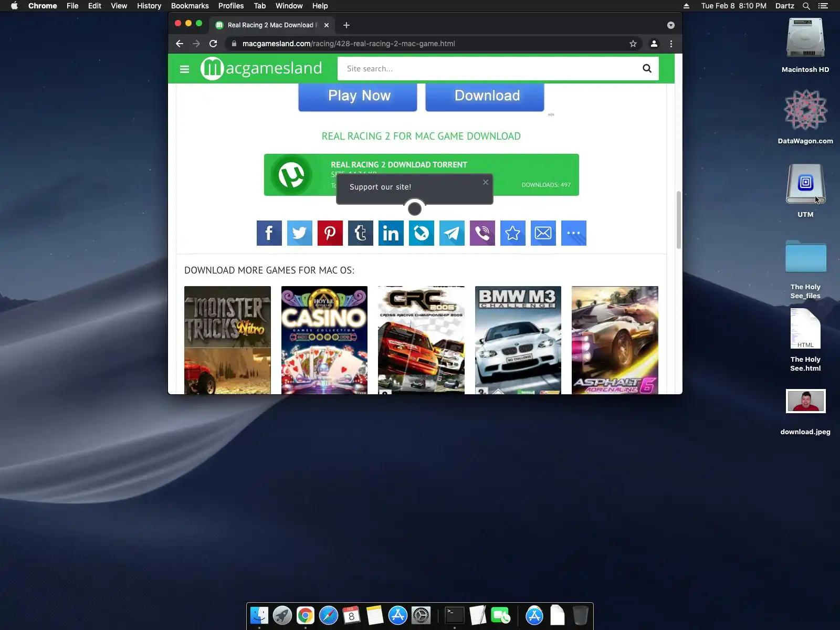This screenshot has height=630, width=840.
Task: Click Real Racing 2 for Mac heading
Action: pos(421,136)
